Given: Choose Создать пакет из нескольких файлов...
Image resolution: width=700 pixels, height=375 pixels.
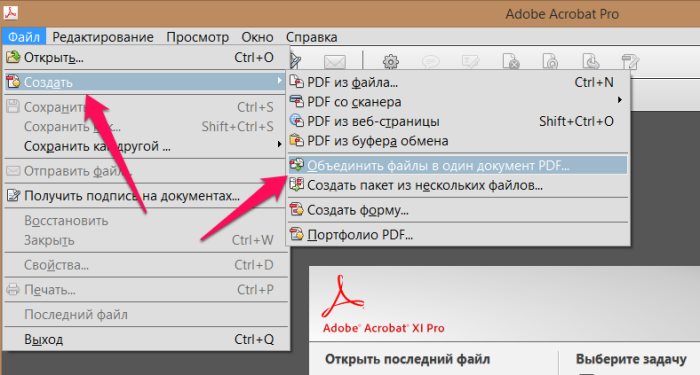Looking at the screenshot, I should coord(458,185).
